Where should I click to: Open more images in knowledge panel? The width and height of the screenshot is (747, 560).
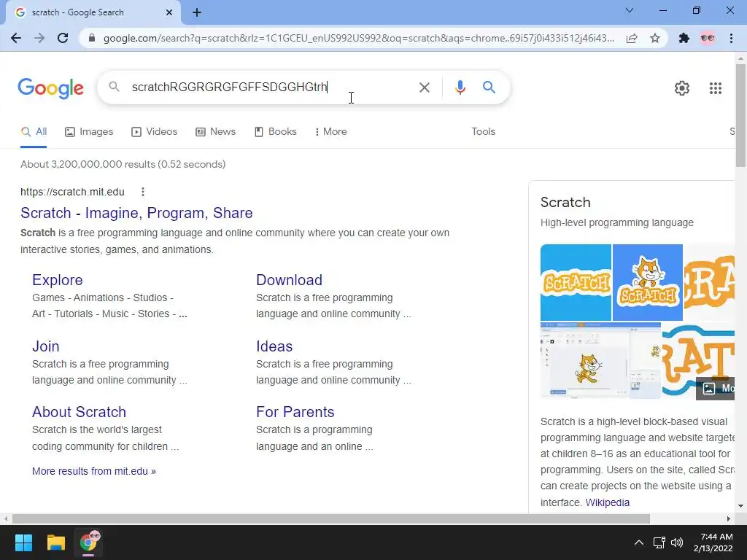pos(716,388)
